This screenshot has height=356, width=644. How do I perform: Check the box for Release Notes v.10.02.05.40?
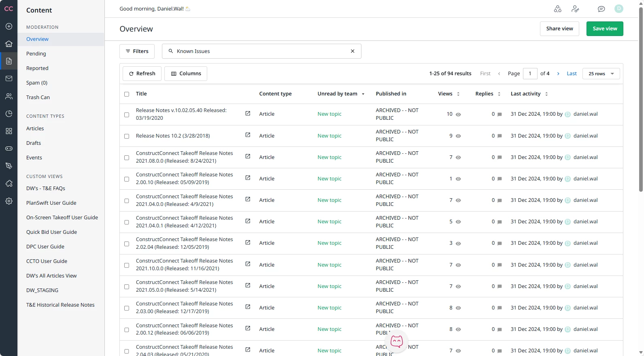pos(127,115)
